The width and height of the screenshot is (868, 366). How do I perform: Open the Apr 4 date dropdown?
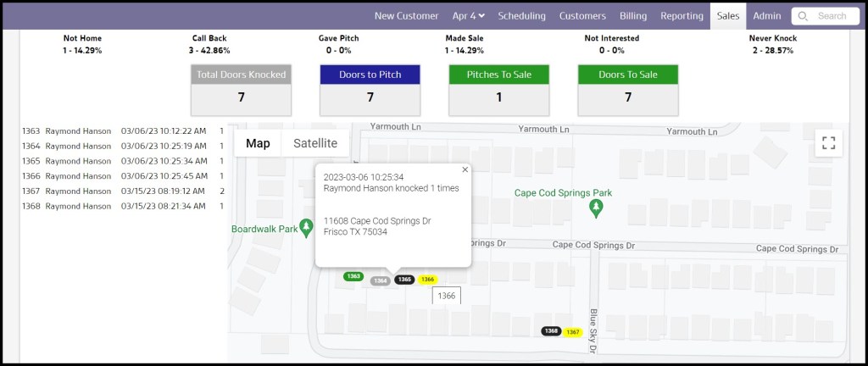(469, 15)
